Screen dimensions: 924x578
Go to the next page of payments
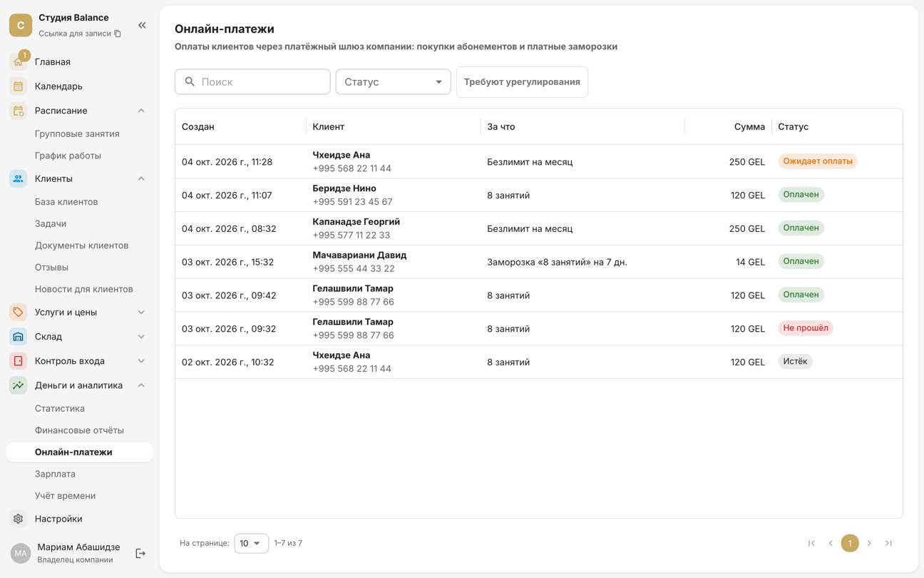pyautogui.click(x=869, y=543)
